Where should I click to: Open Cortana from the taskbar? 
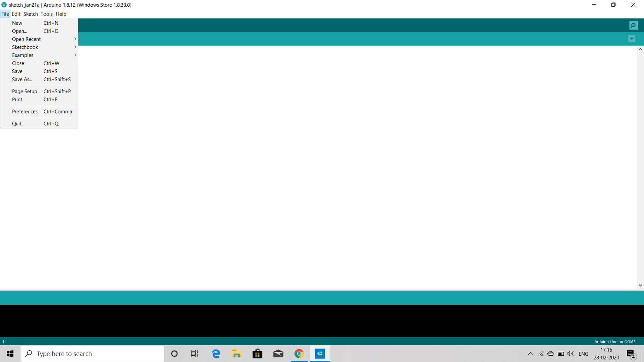pyautogui.click(x=174, y=354)
